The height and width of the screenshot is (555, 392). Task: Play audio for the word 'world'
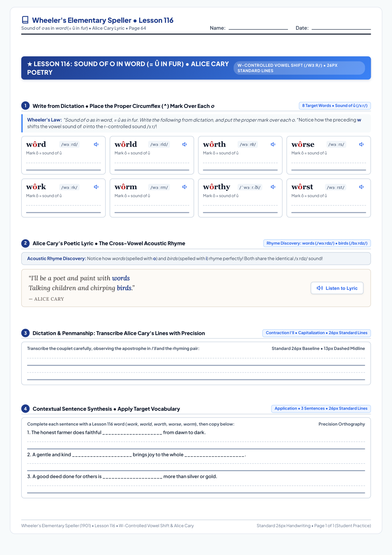[185, 145]
